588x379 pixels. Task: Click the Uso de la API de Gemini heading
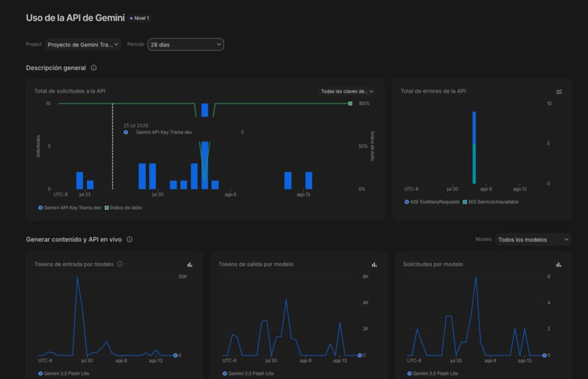[75, 18]
